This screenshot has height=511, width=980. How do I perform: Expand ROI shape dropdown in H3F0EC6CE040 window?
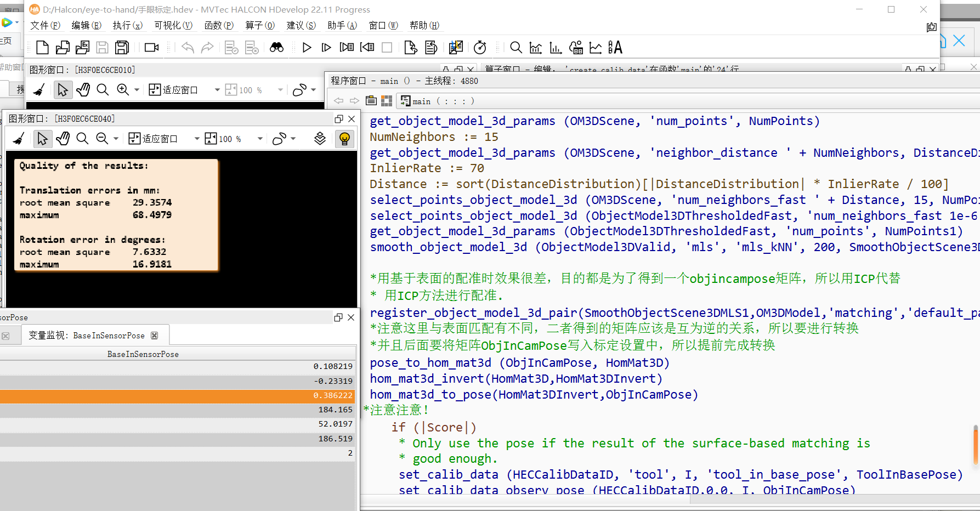293,139
